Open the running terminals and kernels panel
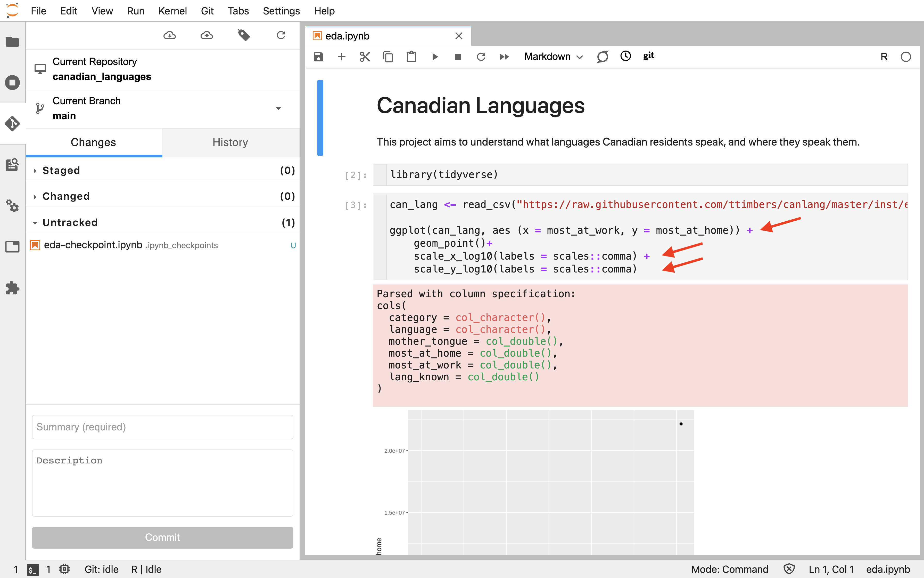The image size is (924, 578). tap(13, 83)
